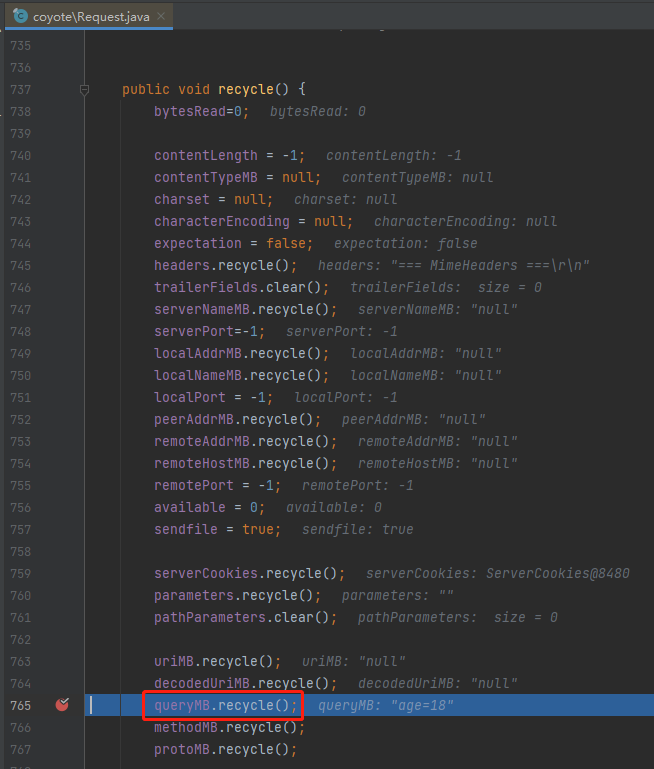This screenshot has height=769, width=654.
Task: Click inline hint 'sendfile: true'
Action: click(357, 530)
